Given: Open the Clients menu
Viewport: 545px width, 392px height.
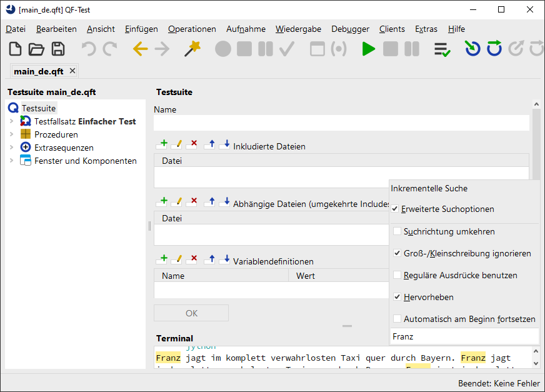Looking at the screenshot, I should tap(392, 29).
